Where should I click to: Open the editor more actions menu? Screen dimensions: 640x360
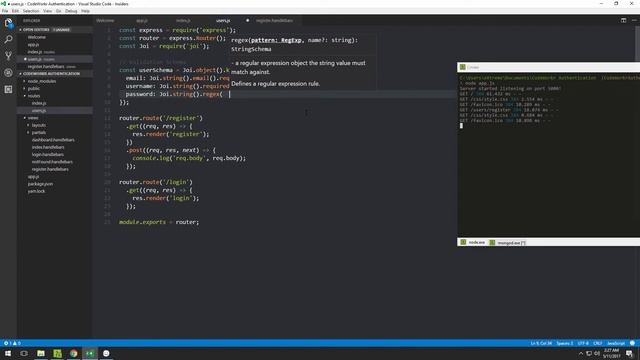[634, 20]
